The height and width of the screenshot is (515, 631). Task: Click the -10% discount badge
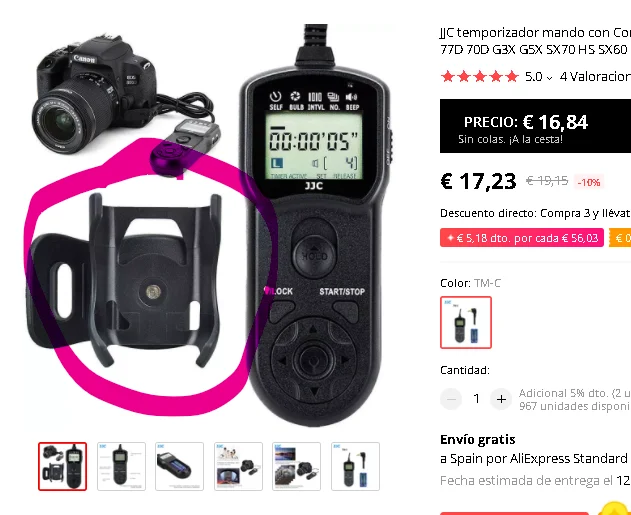[x=589, y=182]
